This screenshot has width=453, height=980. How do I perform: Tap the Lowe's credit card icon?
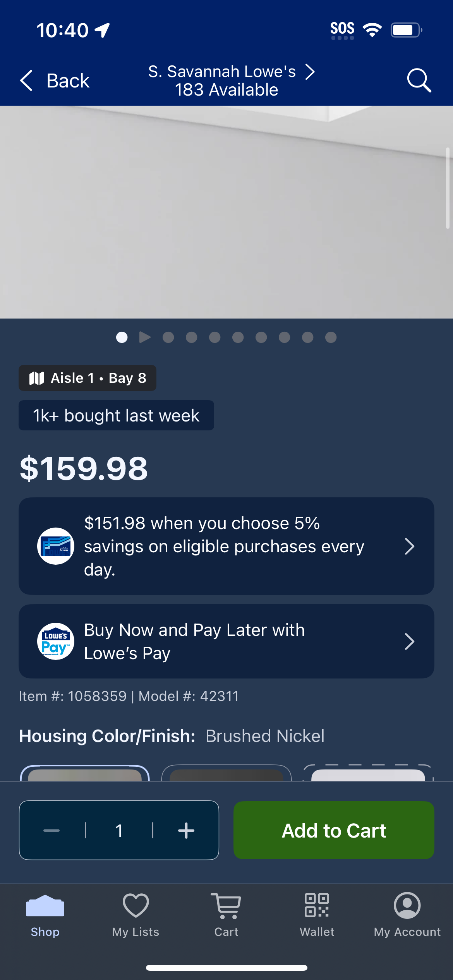coord(56,546)
